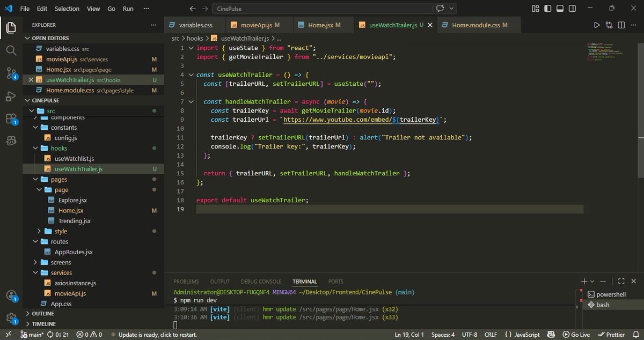
Task: Click the Go Live status bar item
Action: tap(576, 334)
